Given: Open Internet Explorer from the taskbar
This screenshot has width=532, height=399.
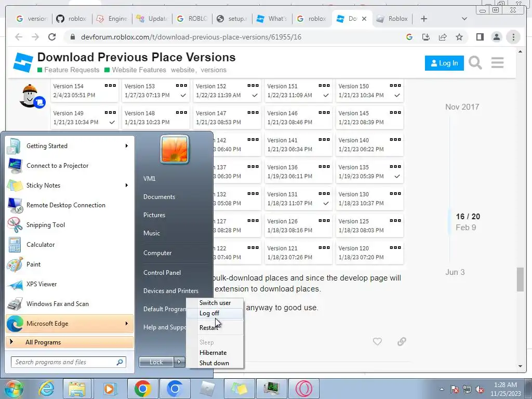Looking at the screenshot, I should [x=46, y=389].
